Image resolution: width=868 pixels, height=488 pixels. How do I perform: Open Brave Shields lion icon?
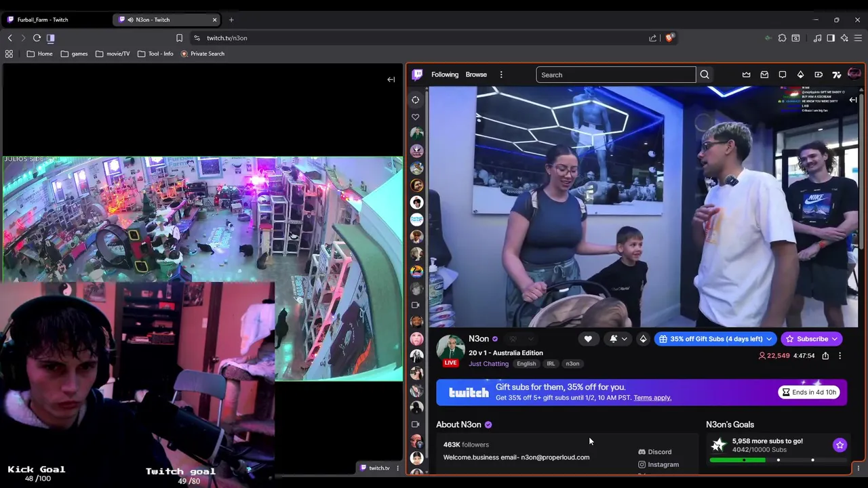(669, 38)
